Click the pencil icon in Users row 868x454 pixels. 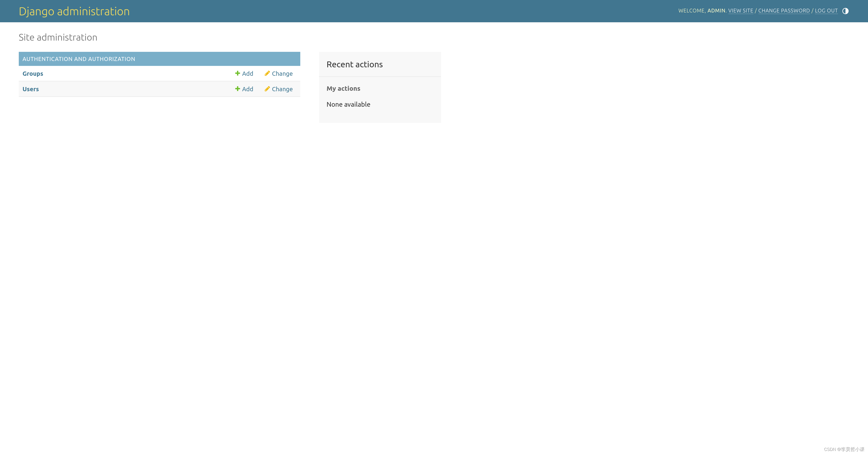click(267, 89)
